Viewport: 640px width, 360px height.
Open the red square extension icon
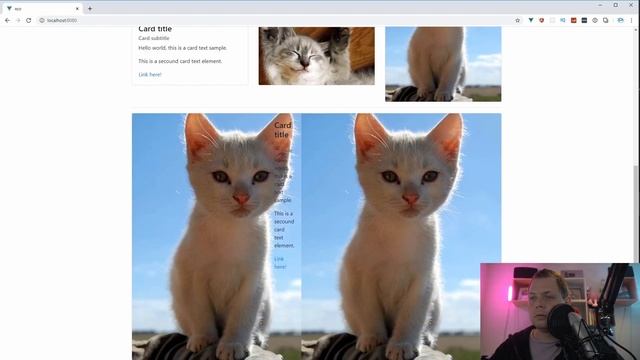[x=573, y=20]
